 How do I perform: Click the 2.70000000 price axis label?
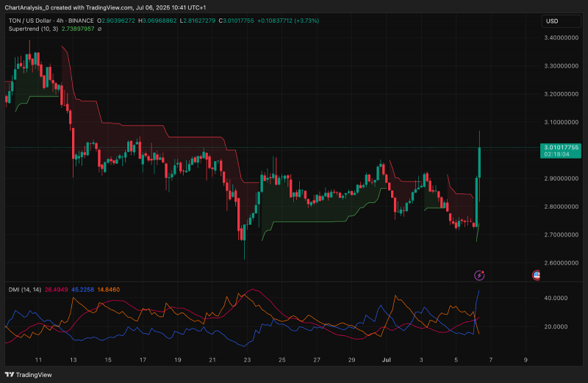point(561,235)
